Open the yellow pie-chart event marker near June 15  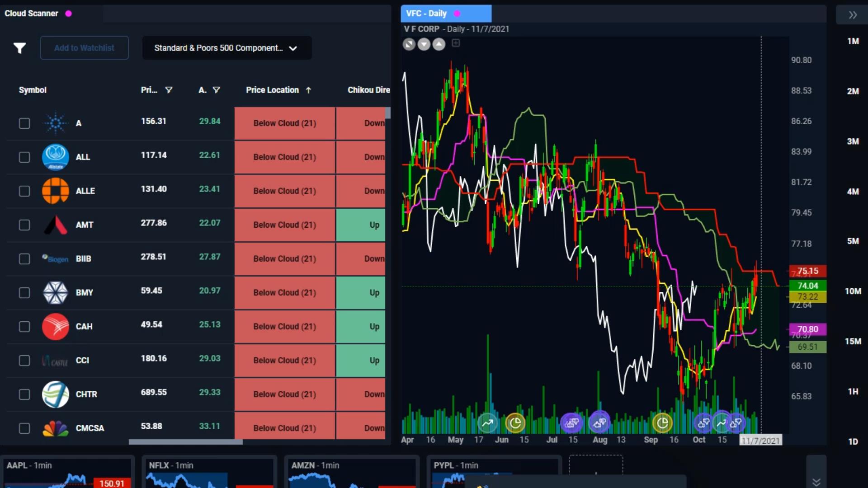coord(515,423)
